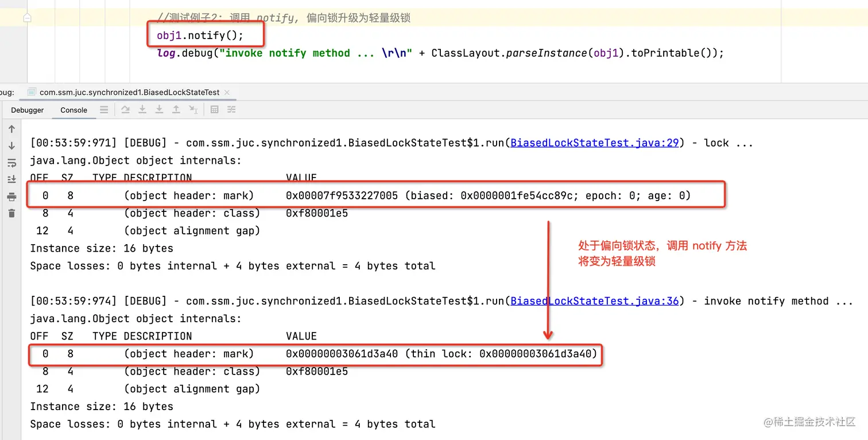Click the Step Over debug icon
The width and height of the screenshot is (868, 440).
(125, 110)
